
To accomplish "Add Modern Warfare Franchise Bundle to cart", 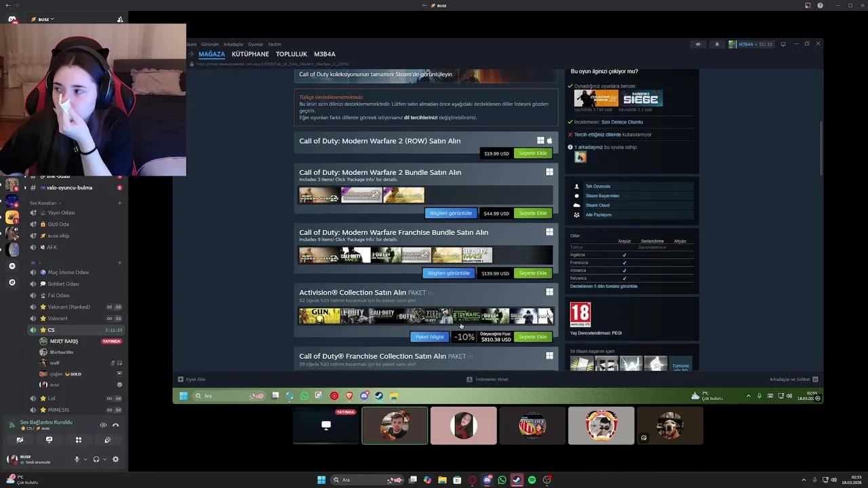I will [532, 273].
